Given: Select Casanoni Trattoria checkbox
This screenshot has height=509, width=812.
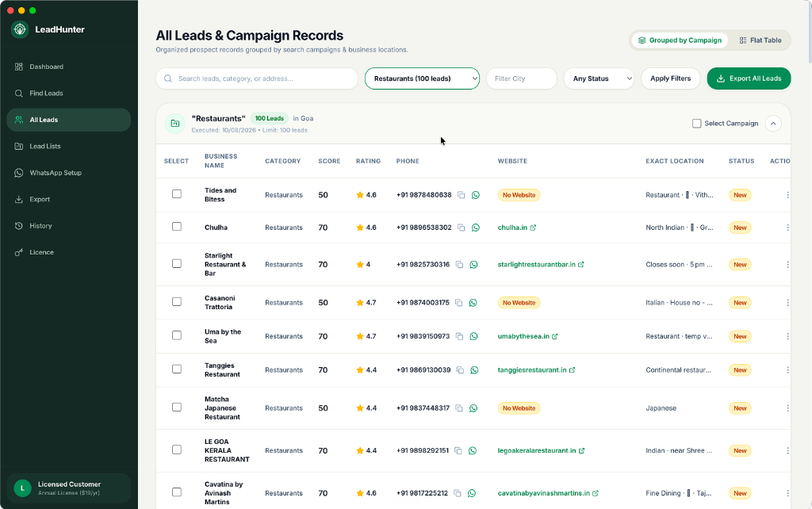Looking at the screenshot, I should click(177, 302).
